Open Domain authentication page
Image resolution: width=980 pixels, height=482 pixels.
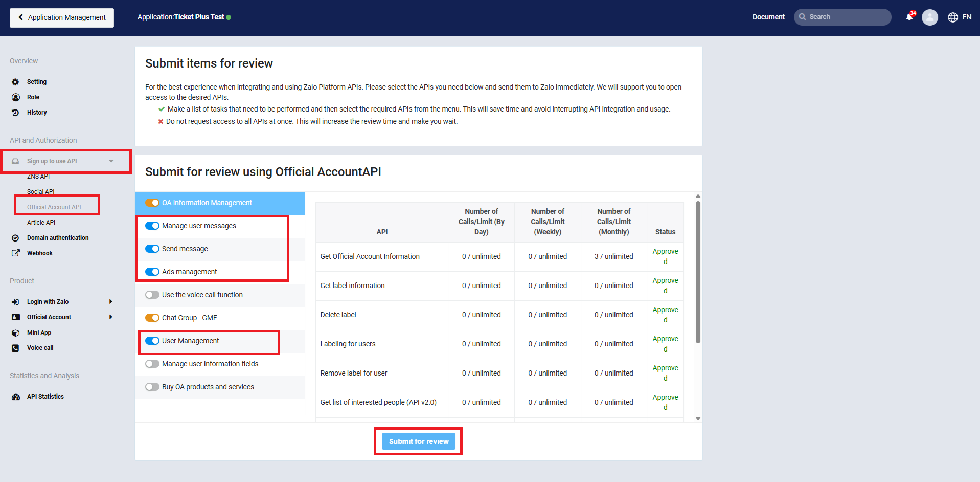click(58, 238)
